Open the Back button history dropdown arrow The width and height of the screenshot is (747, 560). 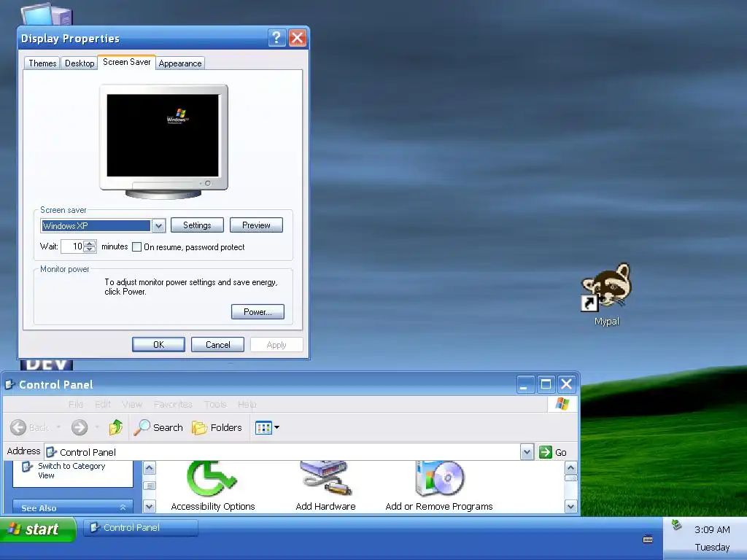tap(58, 427)
